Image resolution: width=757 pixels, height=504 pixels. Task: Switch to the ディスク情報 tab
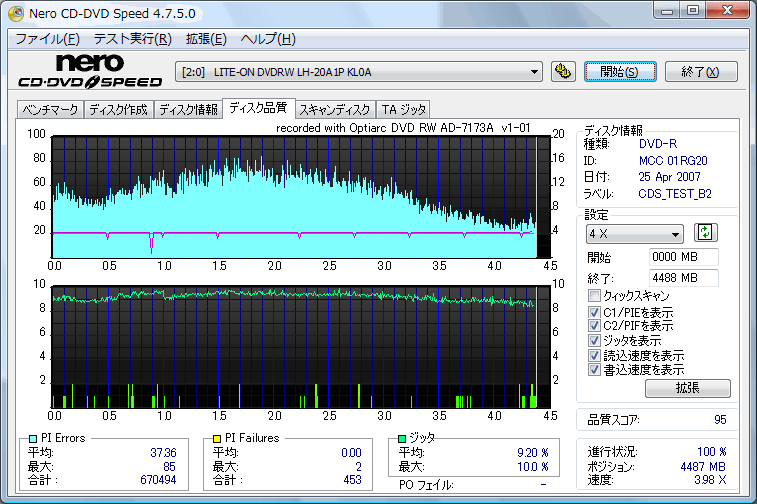[x=188, y=110]
